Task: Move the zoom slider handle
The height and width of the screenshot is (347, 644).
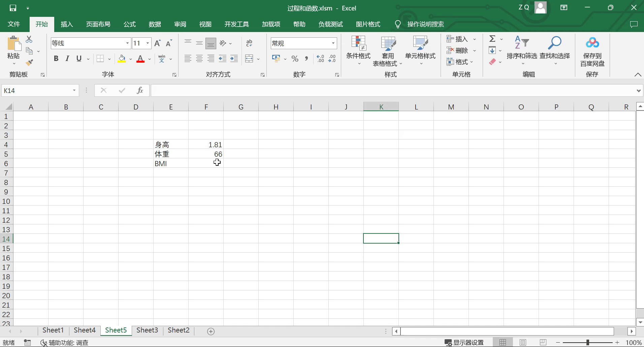Action: point(588,343)
